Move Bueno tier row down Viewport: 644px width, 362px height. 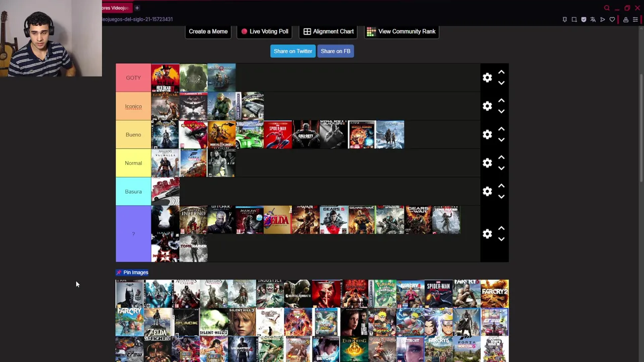[501, 140]
